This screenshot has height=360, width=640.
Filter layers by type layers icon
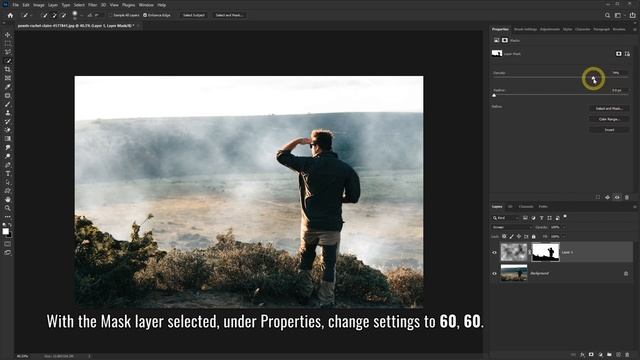click(541, 218)
